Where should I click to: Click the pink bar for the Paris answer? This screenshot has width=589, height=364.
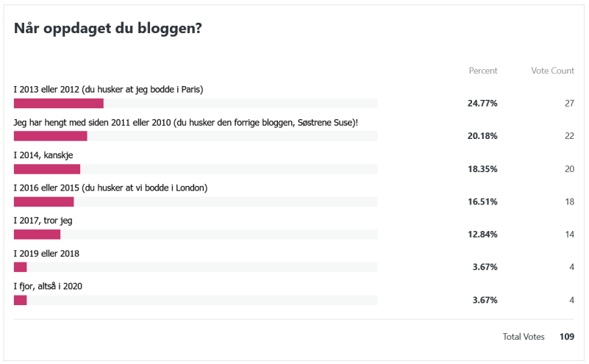pyautogui.click(x=59, y=103)
